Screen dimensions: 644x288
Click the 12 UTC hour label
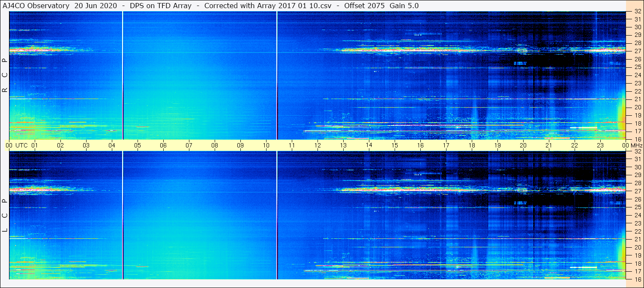[318, 145]
